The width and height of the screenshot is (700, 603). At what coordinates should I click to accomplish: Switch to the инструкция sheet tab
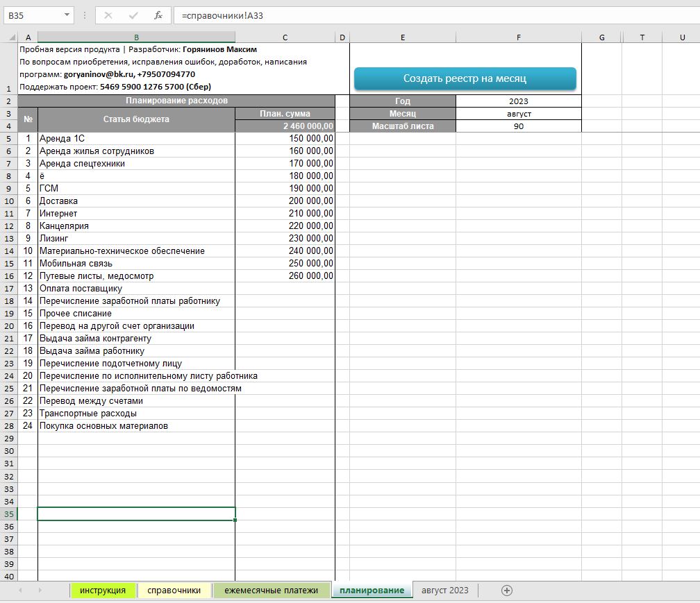coord(103,591)
